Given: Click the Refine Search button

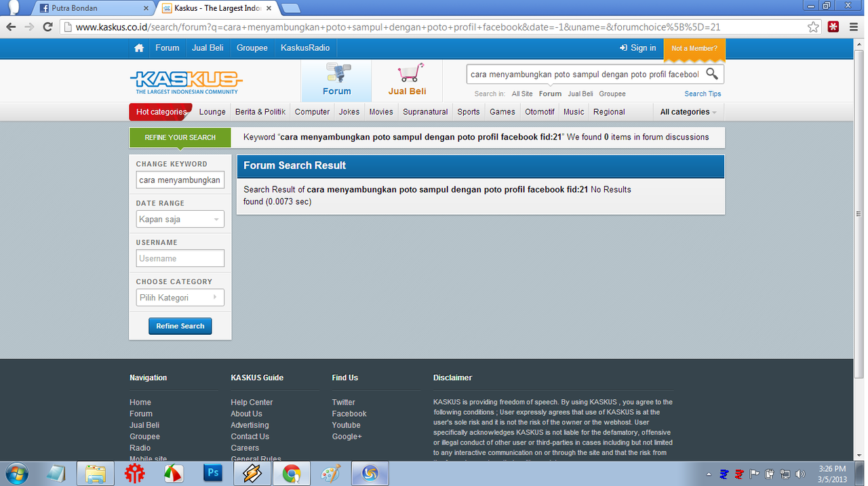Looking at the screenshot, I should (x=180, y=326).
